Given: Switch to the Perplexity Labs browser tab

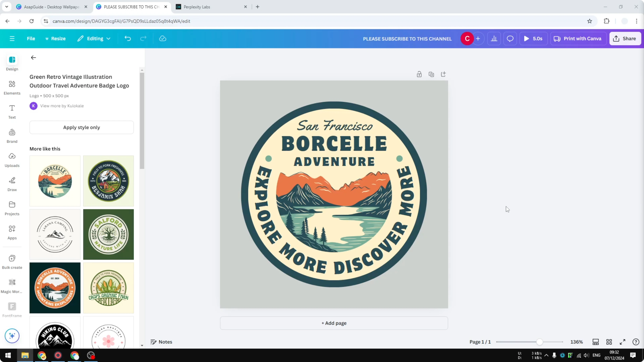Looking at the screenshot, I should 197,7.
